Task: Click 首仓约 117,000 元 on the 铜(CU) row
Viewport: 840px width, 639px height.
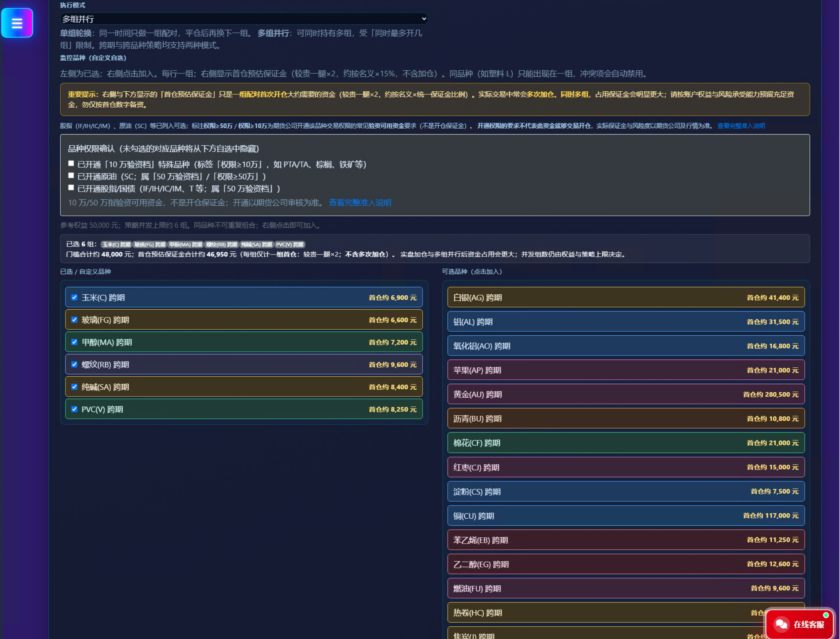Action: point(771,516)
